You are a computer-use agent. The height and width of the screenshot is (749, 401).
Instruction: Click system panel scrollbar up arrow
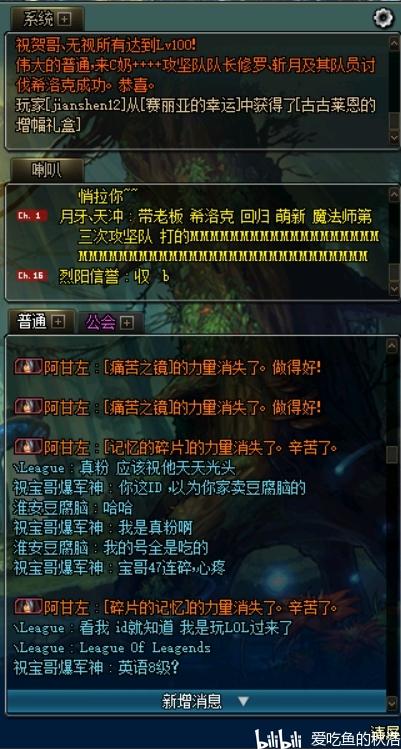point(394,42)
